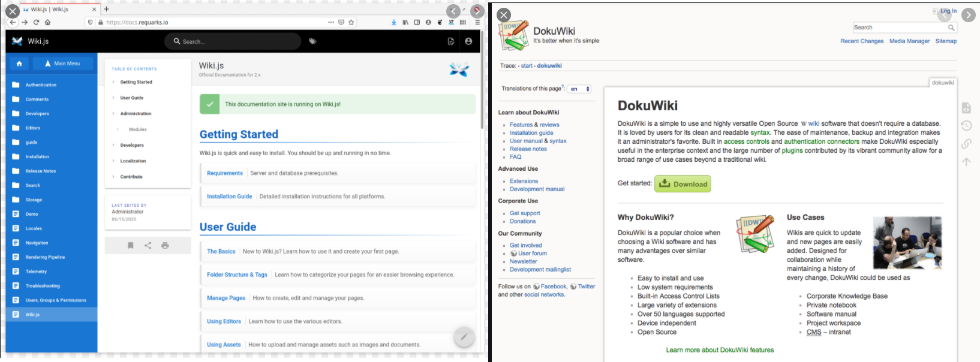
Task: Click the green Download button
Action: pyautogui.click(x=683, y=184)
